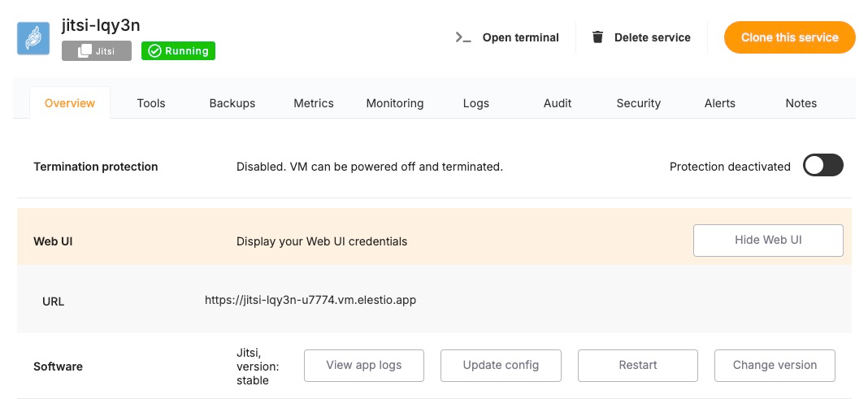This screenshot has height=399, width=868.
Task: Switch to the Tools tab
Action: click(x=151, y=103)
